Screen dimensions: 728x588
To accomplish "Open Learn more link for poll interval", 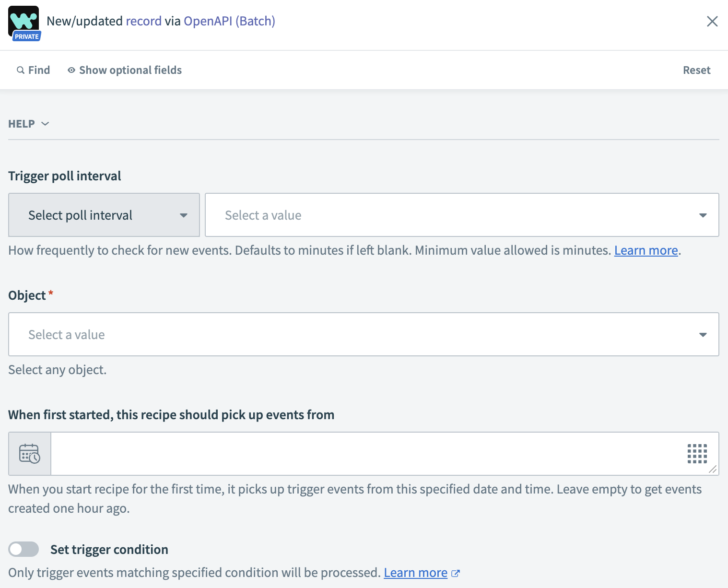I will pos(646,250).
